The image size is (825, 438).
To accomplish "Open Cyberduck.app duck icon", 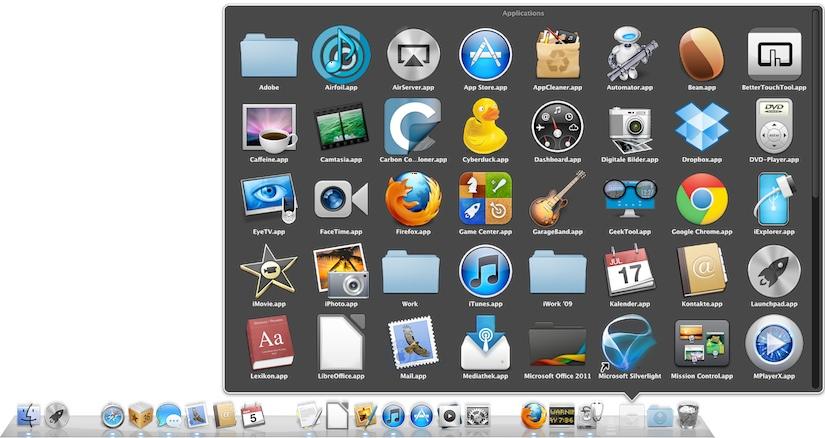I will point(485,127).
